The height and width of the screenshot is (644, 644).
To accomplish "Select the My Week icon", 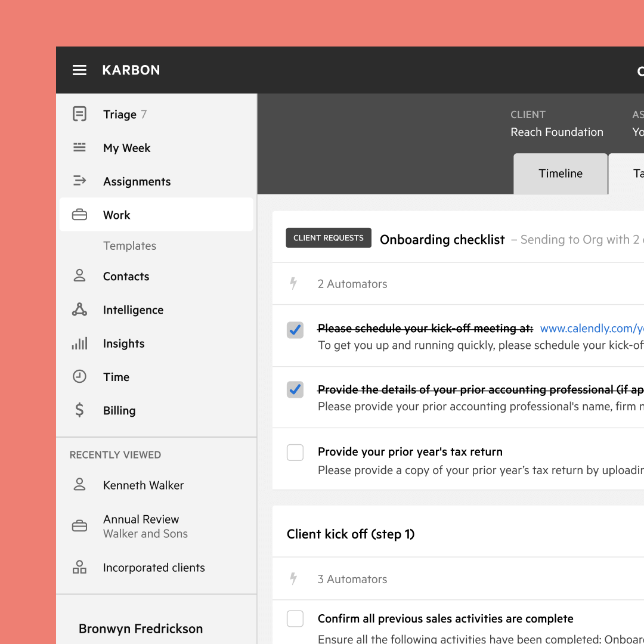I will [x=79, y=148].
